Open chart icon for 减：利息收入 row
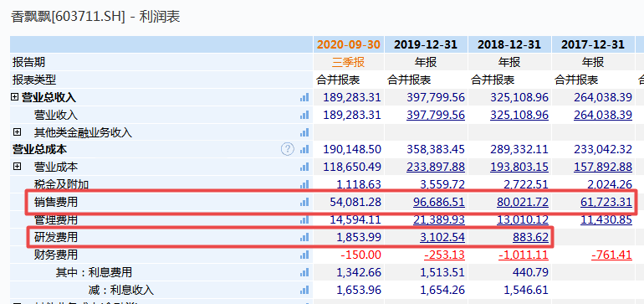 [x=304, y=290]
